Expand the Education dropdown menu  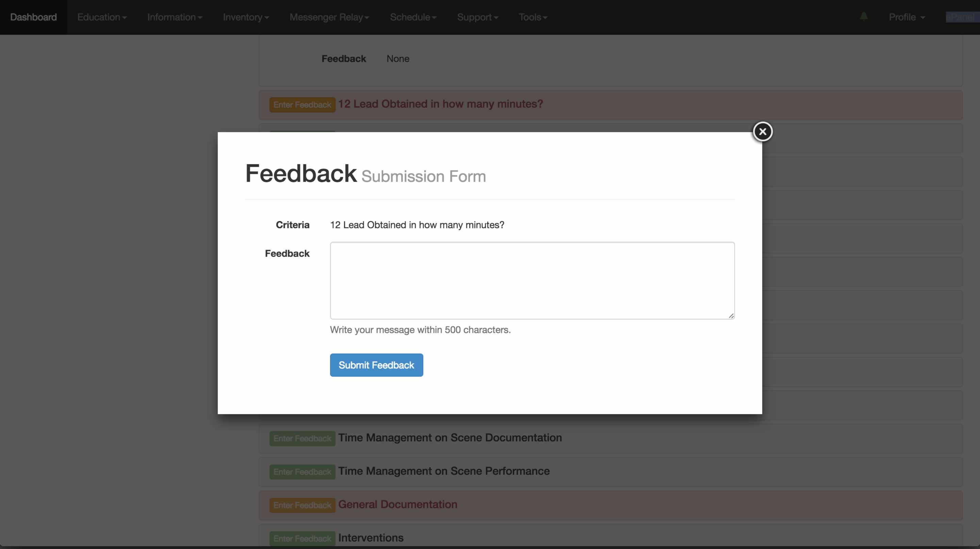point(102,17)
